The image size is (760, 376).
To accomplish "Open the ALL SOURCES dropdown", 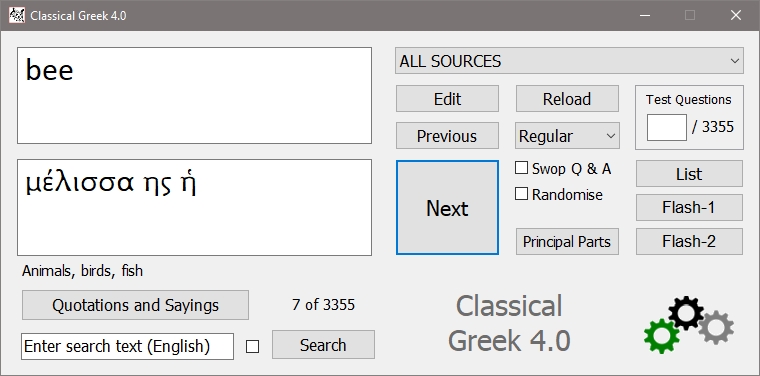I will pyautogui.click(x=569, y=61).
